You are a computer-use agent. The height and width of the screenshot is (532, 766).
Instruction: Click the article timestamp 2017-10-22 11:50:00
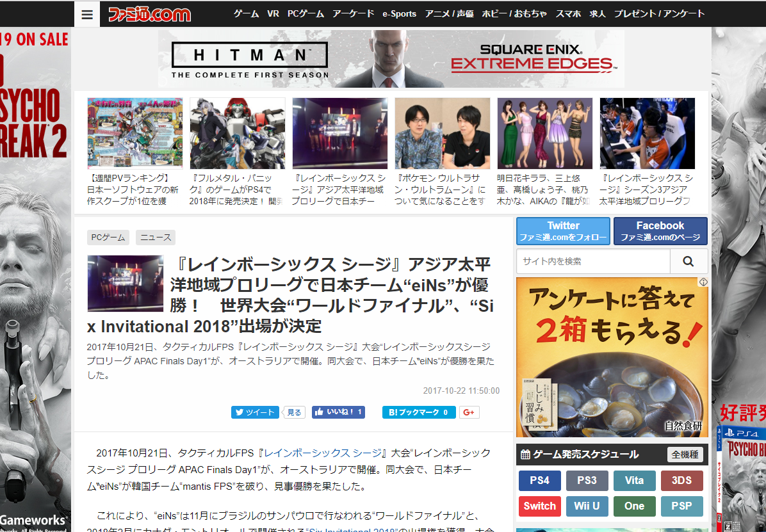pyautogui.click(x=461, y=391)
